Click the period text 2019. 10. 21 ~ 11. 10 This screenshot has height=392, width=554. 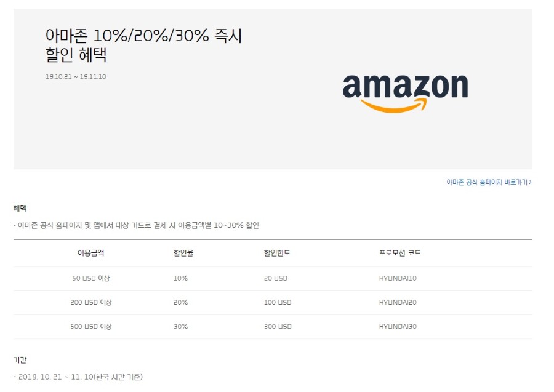[80, 377]
